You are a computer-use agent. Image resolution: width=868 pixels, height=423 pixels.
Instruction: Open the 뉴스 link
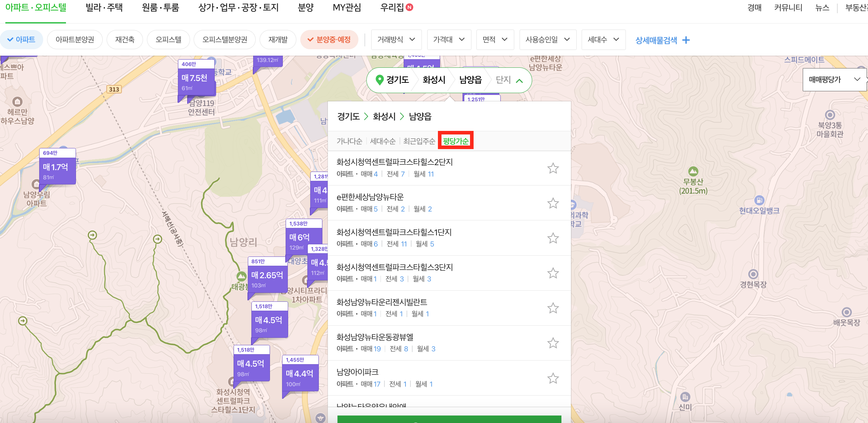822,7
